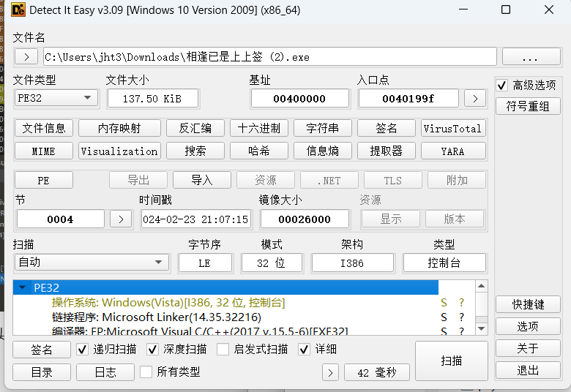Open file browser with the '...' button

[531, 57]
